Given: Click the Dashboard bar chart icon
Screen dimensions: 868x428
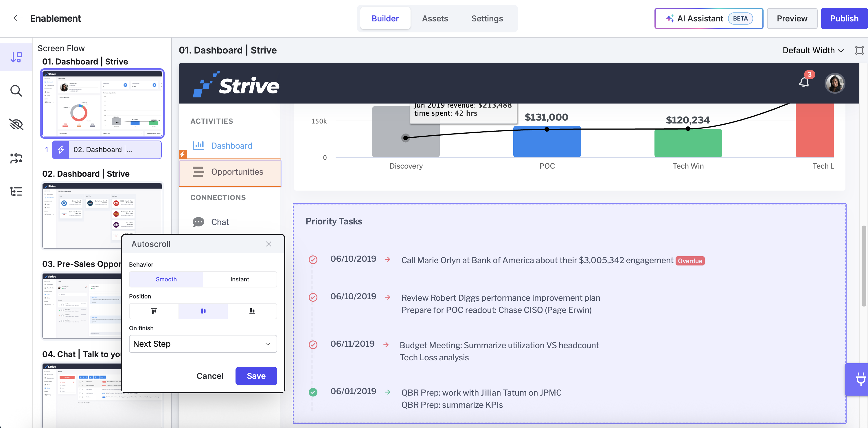Looking at the screenshot, I should point(198,145).
